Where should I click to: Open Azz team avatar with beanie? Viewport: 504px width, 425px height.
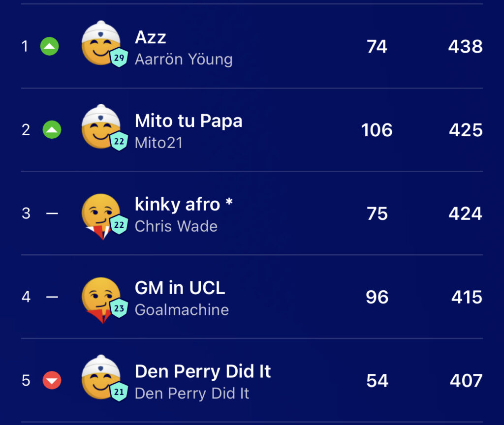click(x=101, y=43)
